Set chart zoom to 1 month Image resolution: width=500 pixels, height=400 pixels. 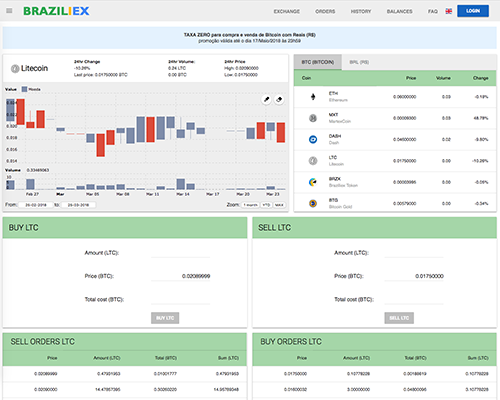click(250, 205)
